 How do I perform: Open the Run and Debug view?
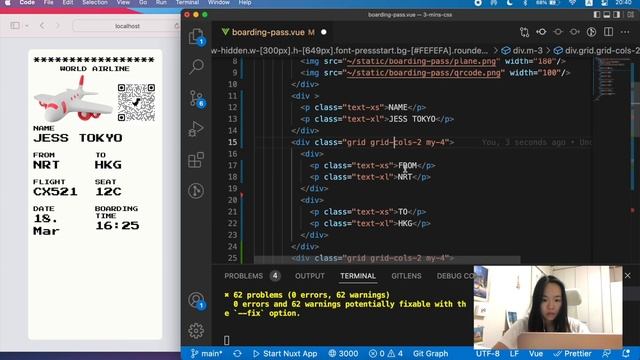pos(196,129)
